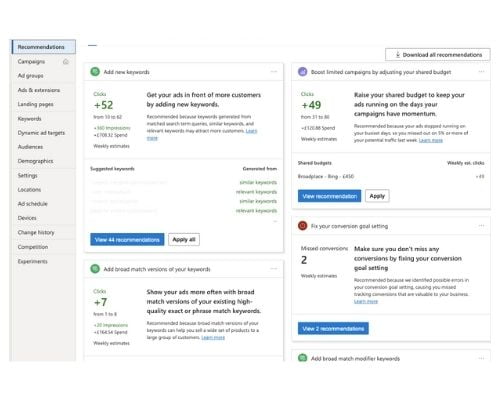Select Ad schedule
The image size is (500, 400).
(x=32, y=204)
